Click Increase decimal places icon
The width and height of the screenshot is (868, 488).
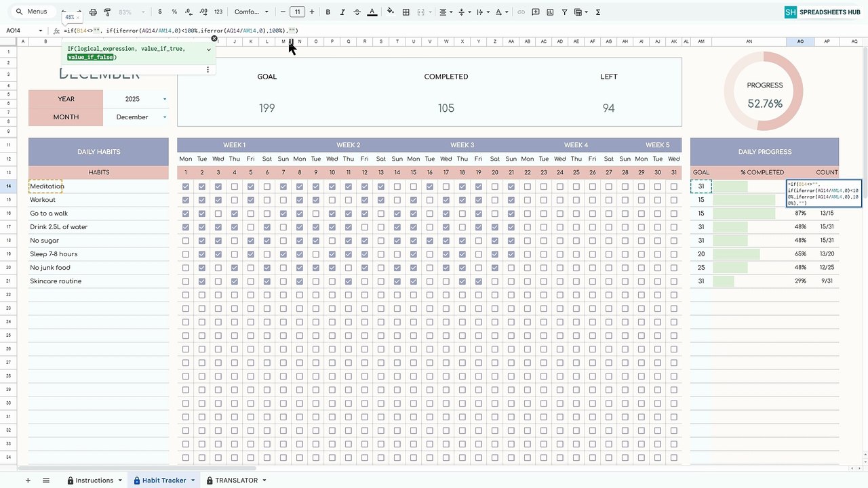click(203, 12)
